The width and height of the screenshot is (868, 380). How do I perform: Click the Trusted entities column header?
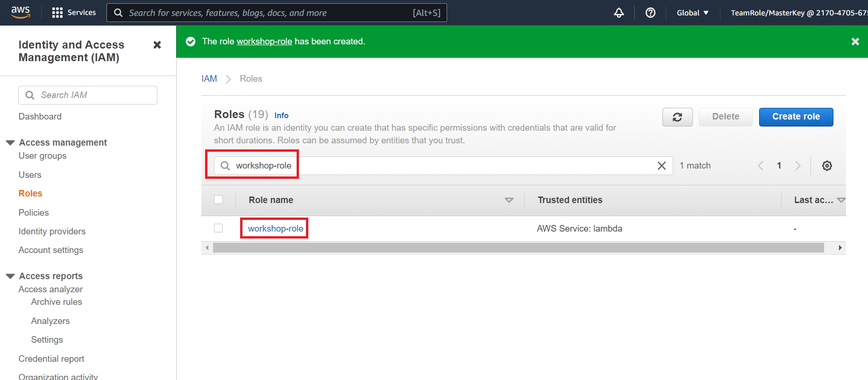(570, 200)
